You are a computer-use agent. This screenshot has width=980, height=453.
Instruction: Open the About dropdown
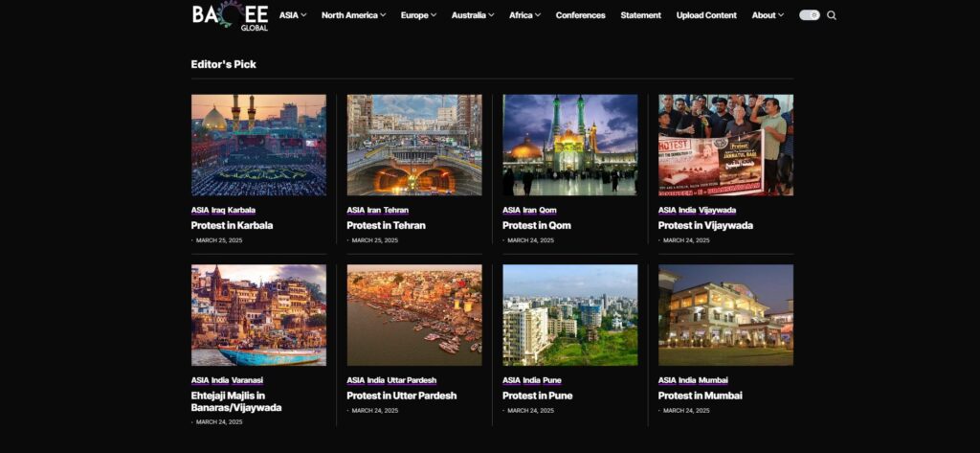click(768, 15)
